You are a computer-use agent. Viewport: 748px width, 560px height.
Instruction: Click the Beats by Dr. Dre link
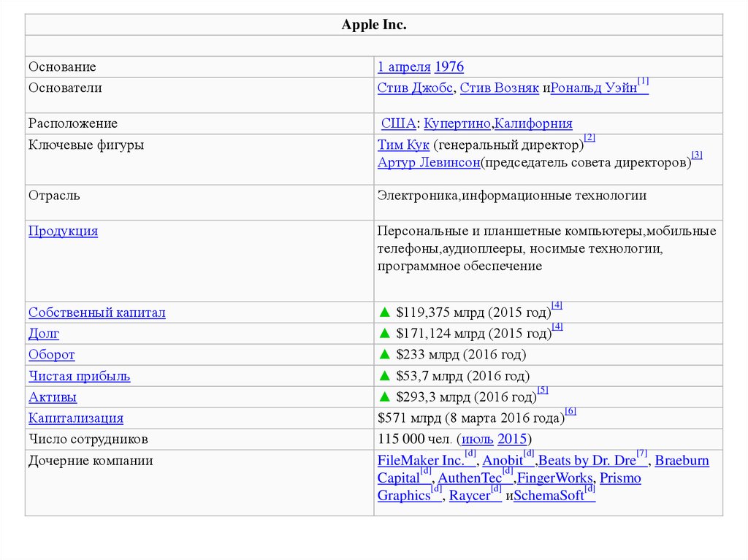pyautogui.click(x=587, y=461)
